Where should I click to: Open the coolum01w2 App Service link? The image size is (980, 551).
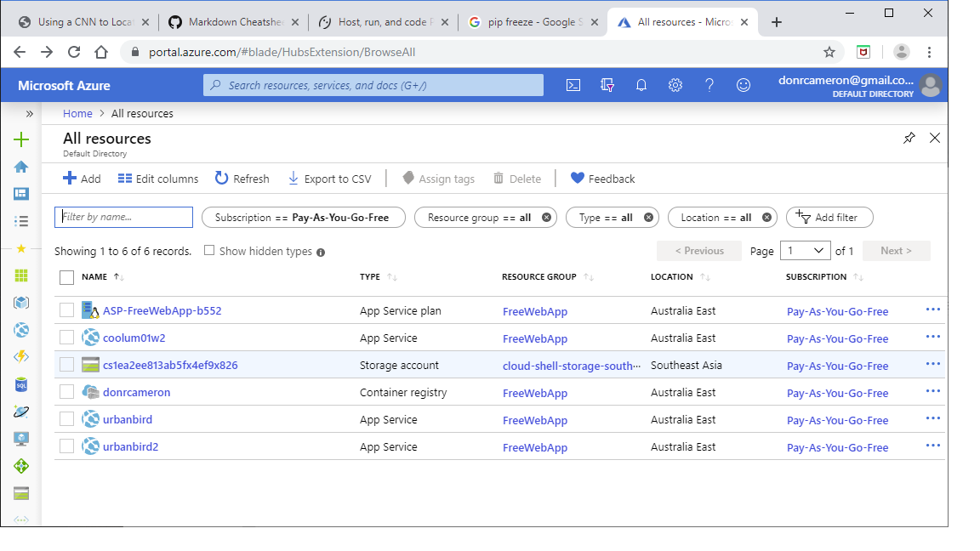pos(134,338)
